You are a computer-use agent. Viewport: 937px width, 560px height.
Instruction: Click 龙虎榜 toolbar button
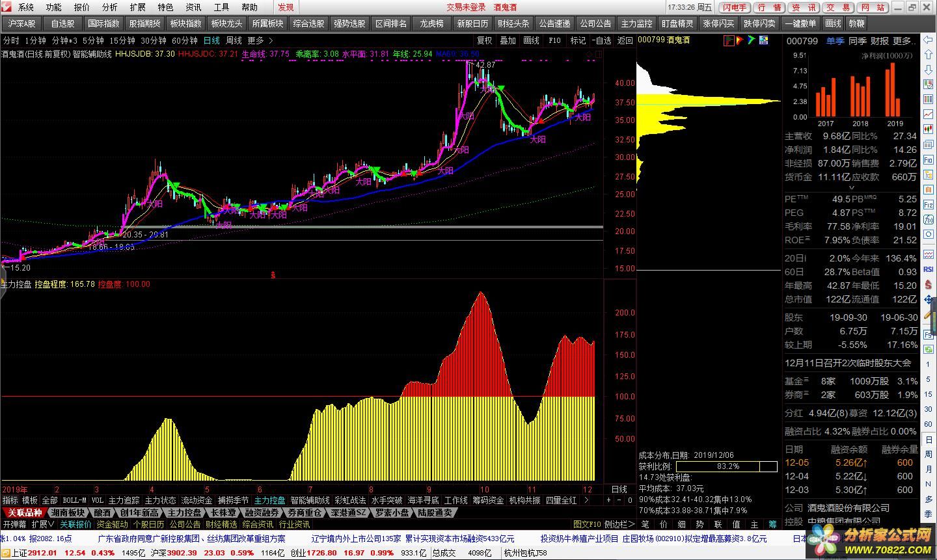pos(431,23)
